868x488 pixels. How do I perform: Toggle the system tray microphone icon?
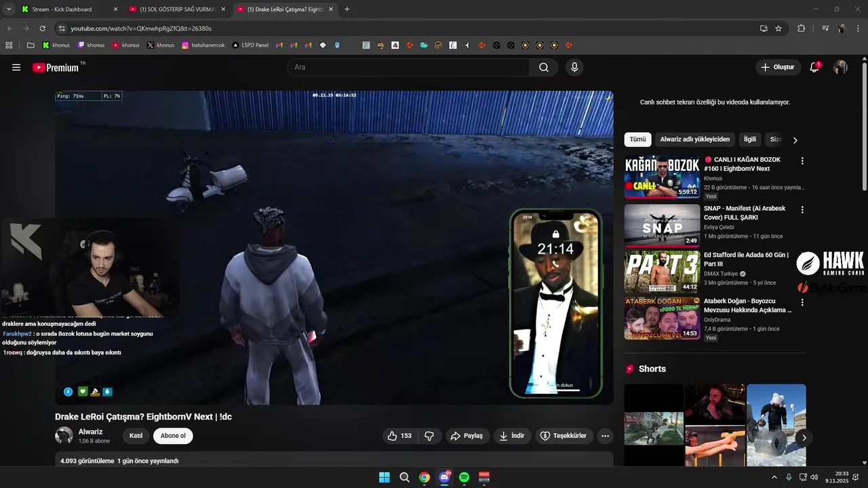[x=789, y=477]
